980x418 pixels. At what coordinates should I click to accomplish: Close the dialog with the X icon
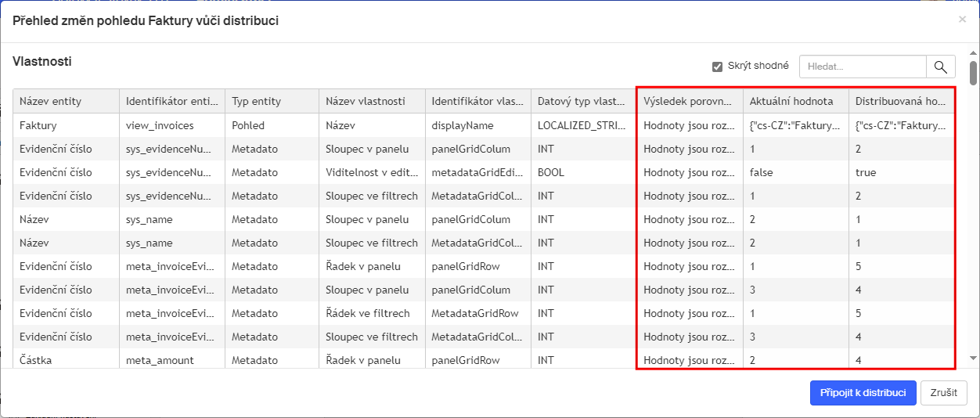point(962,20)
